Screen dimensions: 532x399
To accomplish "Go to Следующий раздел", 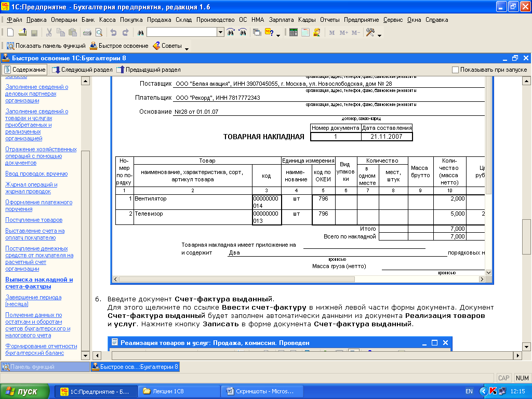I will coord(82,70).
